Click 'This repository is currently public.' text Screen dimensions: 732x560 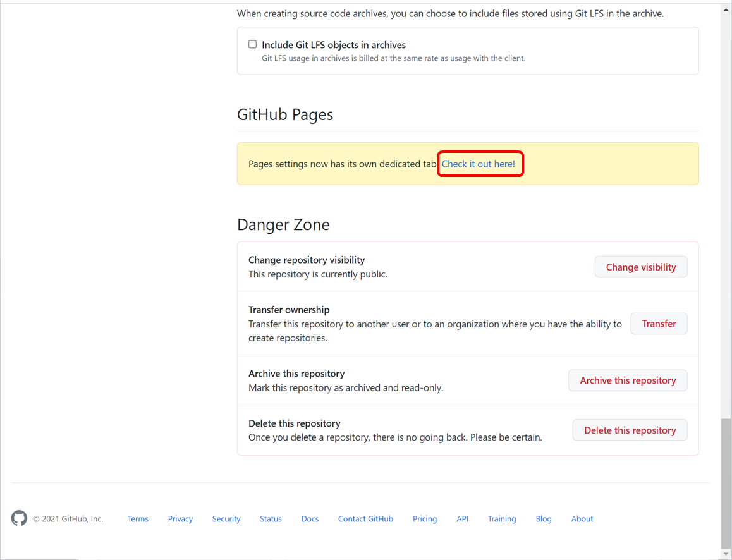(318, 274)
